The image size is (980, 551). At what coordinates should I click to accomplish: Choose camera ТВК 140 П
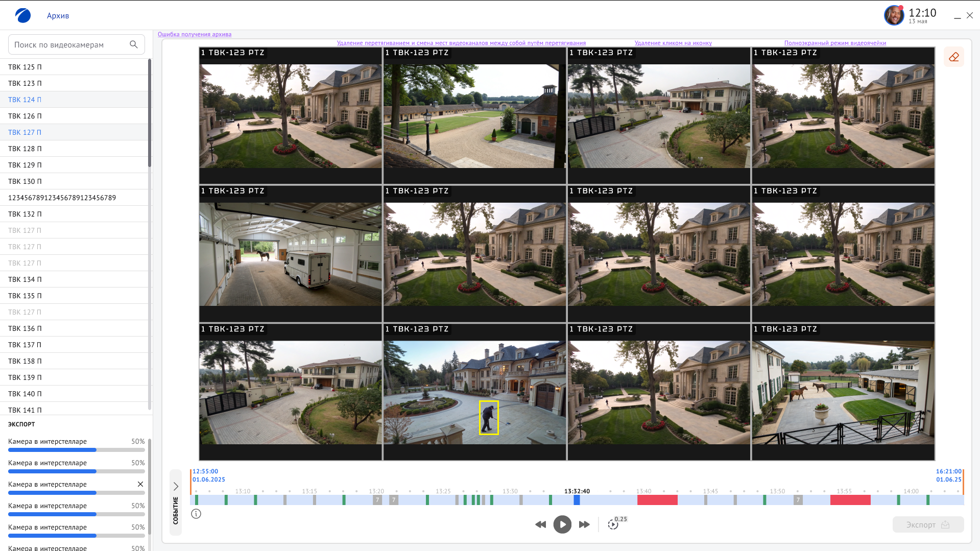pyautogui.click(x=25, y=394)
